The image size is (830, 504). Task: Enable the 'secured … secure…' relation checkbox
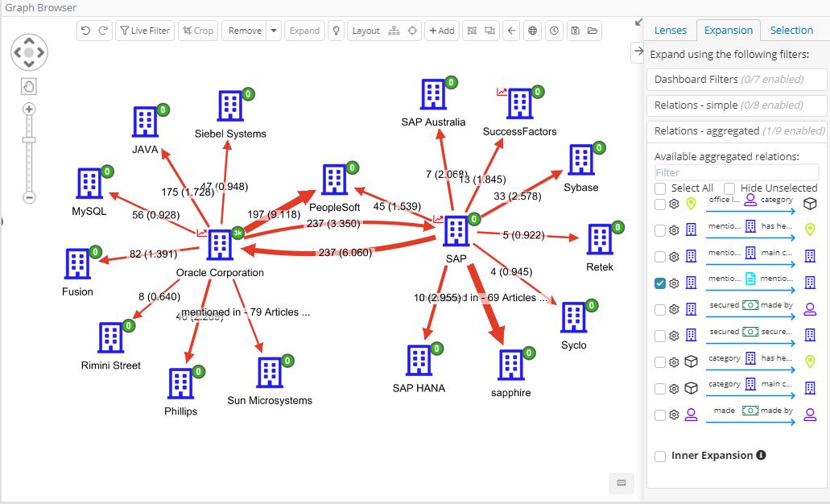tap(660, 337)
